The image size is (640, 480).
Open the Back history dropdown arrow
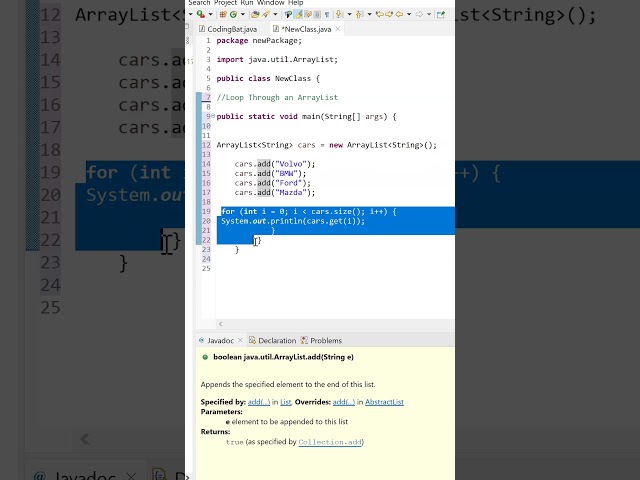(x=409, y=14)
